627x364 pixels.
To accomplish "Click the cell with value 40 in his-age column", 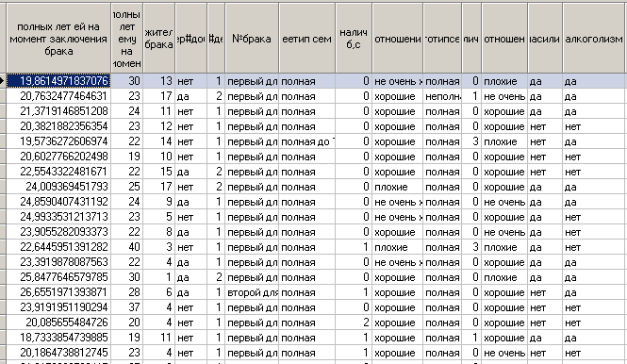I will pyautogui.click(x=126, y=247).
